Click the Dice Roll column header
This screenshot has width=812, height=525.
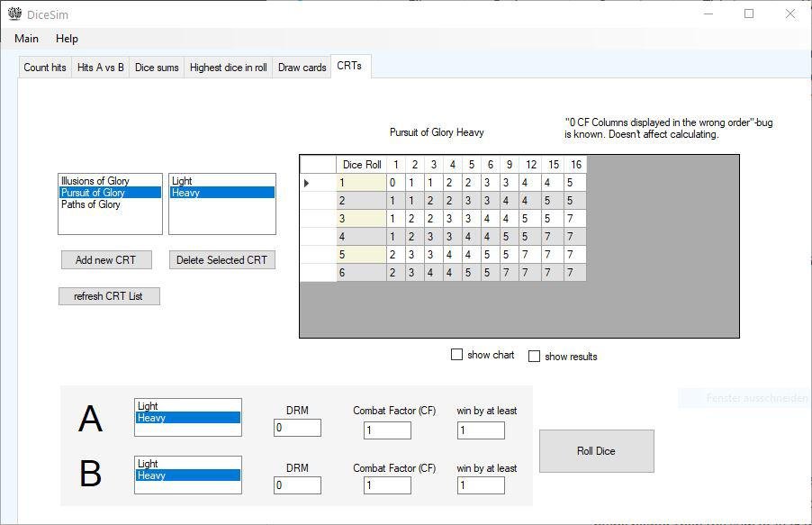click(x=362, y=164)
